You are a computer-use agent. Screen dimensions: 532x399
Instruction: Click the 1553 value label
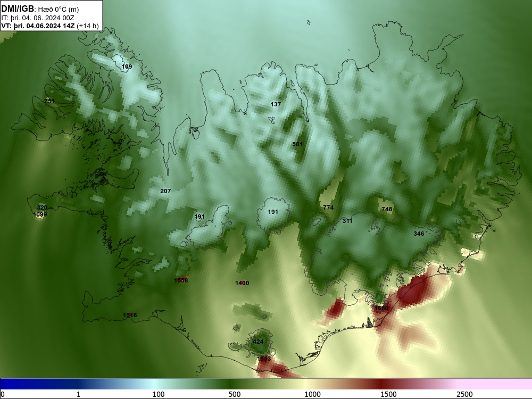[264, 359]
